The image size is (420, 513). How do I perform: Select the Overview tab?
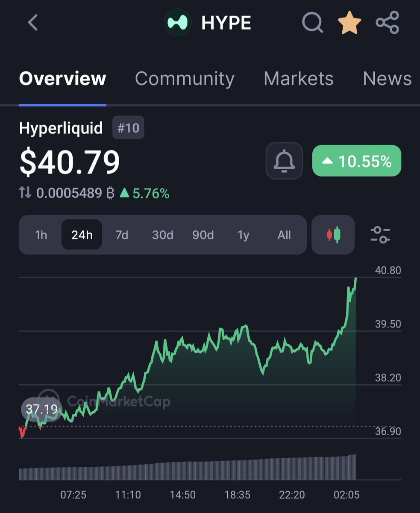coord(62,79)
